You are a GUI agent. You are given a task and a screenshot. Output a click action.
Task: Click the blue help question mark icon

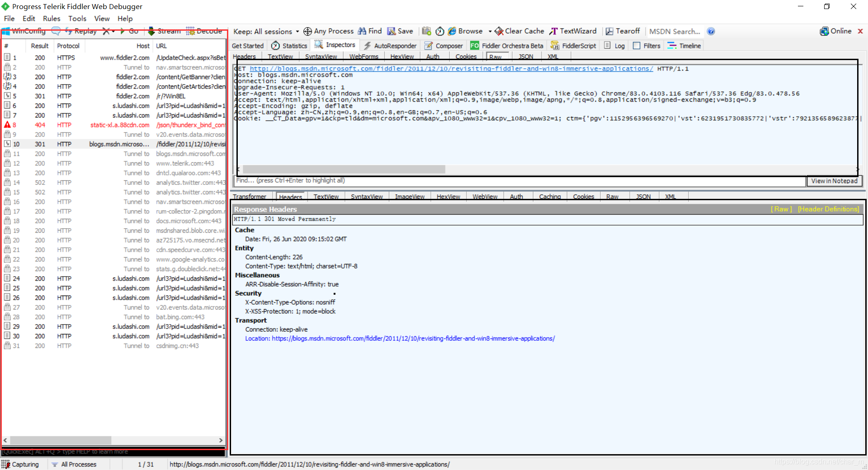(711, 31)
